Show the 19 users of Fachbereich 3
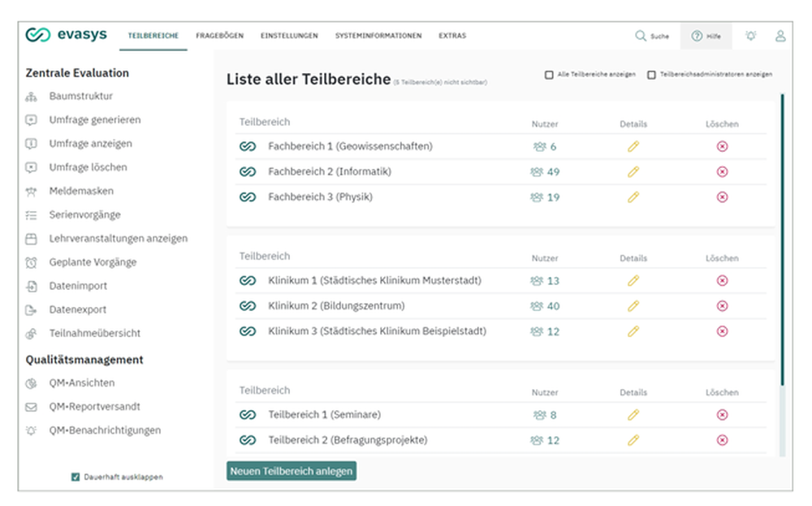 tap(545, 197)
